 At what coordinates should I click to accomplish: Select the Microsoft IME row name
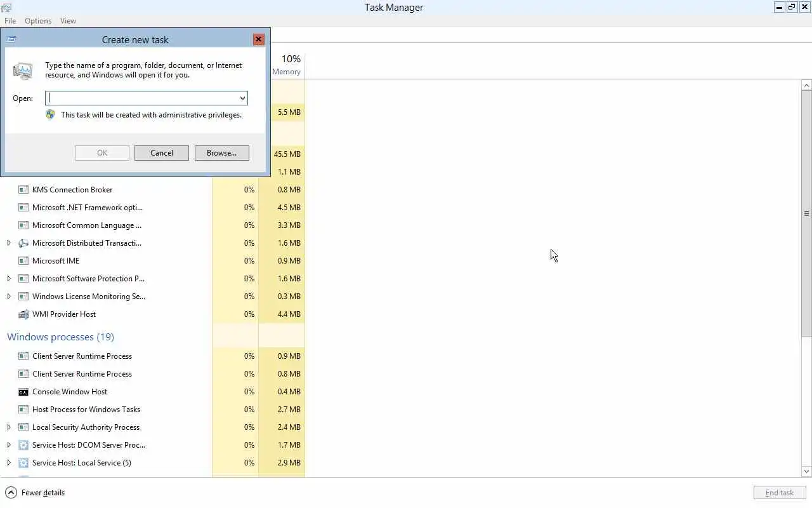tap(56, 261)
